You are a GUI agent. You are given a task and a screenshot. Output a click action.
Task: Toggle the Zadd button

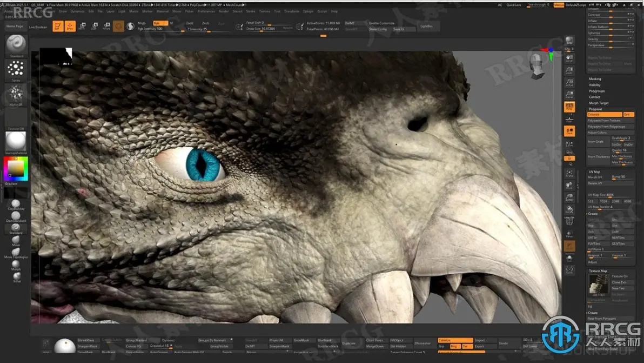(x=190, y=23)
